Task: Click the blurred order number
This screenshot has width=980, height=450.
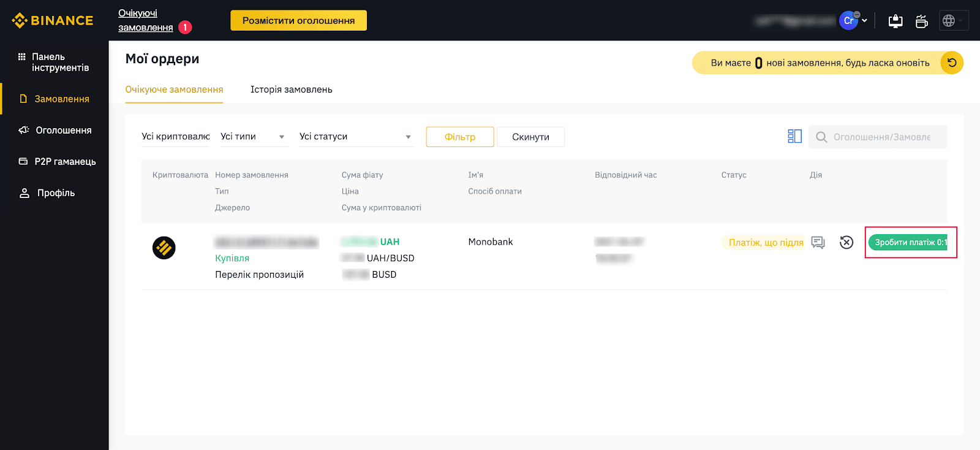Action: [x=267, y=242]
